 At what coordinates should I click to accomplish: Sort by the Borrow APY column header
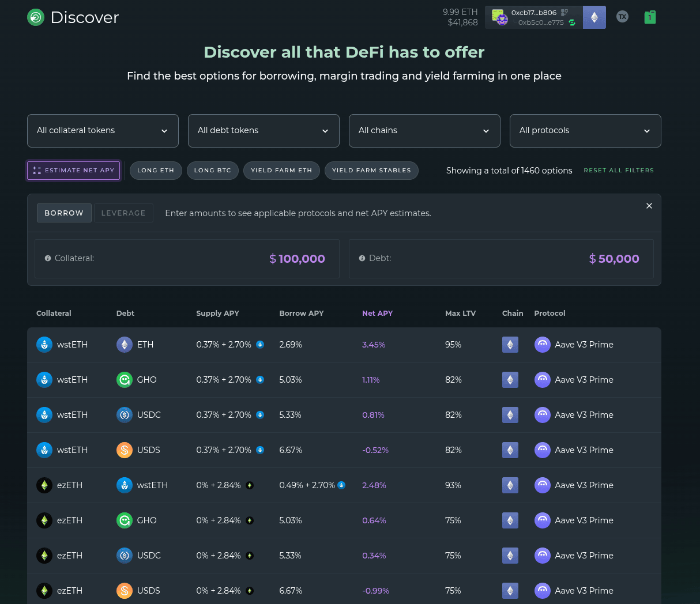pyautogui.click(x=302, y=314)
